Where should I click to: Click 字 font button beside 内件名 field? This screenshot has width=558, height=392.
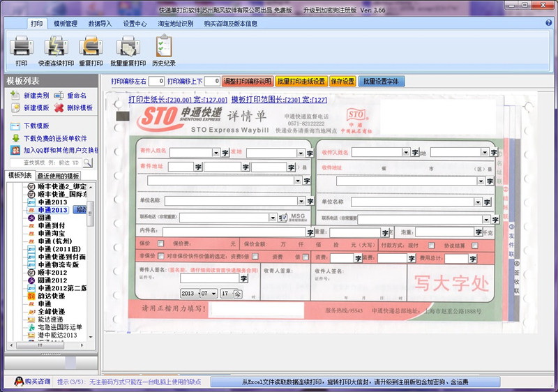[310, 232]
